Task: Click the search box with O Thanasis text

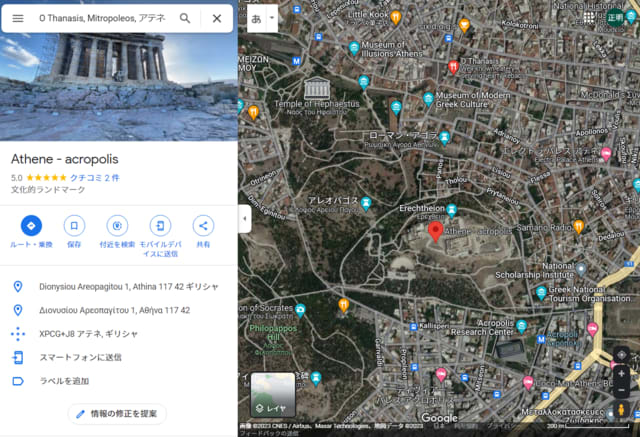Action: 102,18
